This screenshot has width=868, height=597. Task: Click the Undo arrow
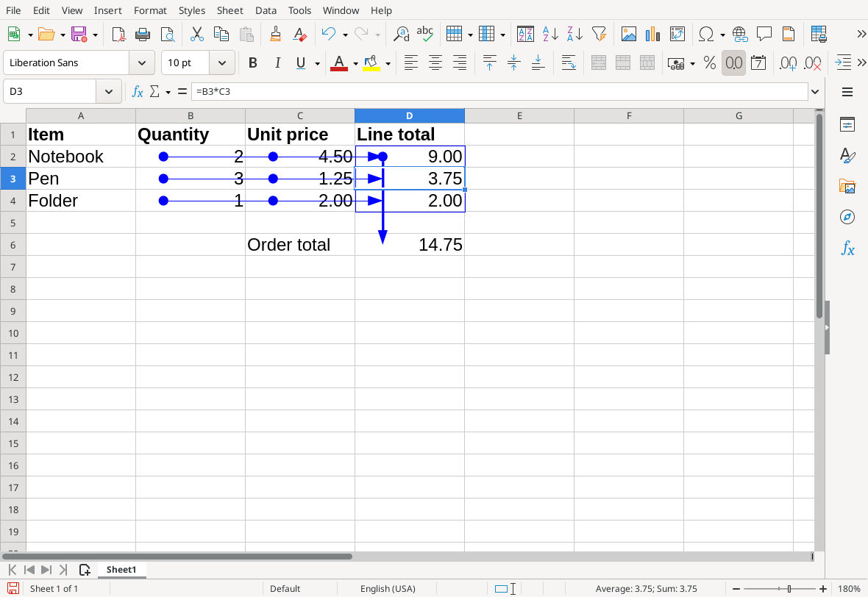coord(329,35)
